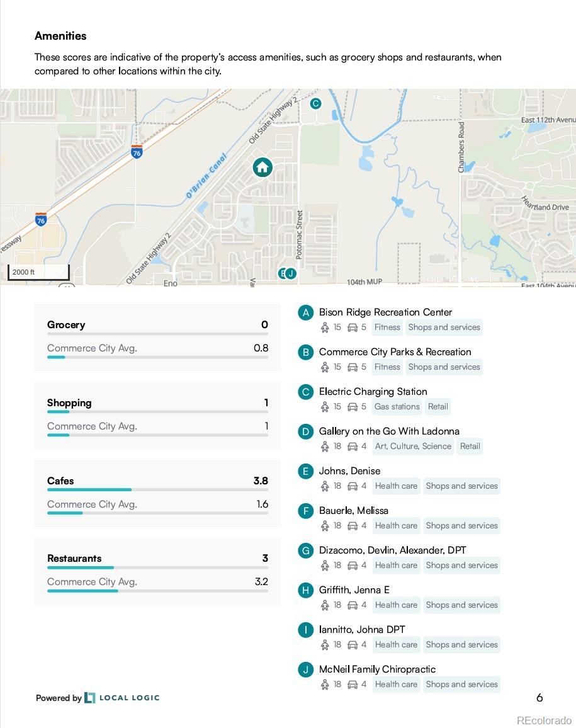This screenshot has height=728, width=576.
Task: Click list badge C for Electric Charging Station
Action: [305, 392]
